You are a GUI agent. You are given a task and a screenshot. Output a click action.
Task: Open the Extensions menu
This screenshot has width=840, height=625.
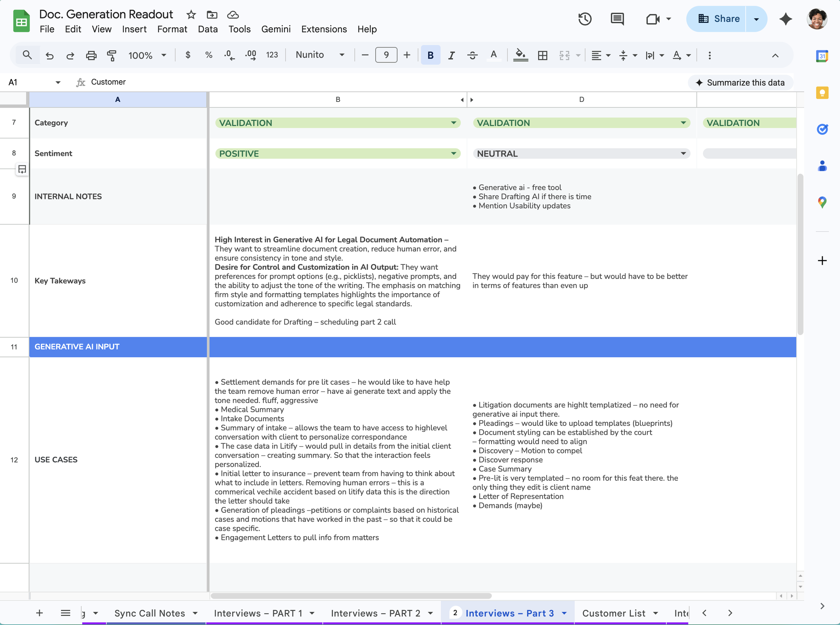pyautogui.click(x=324, y=29)
